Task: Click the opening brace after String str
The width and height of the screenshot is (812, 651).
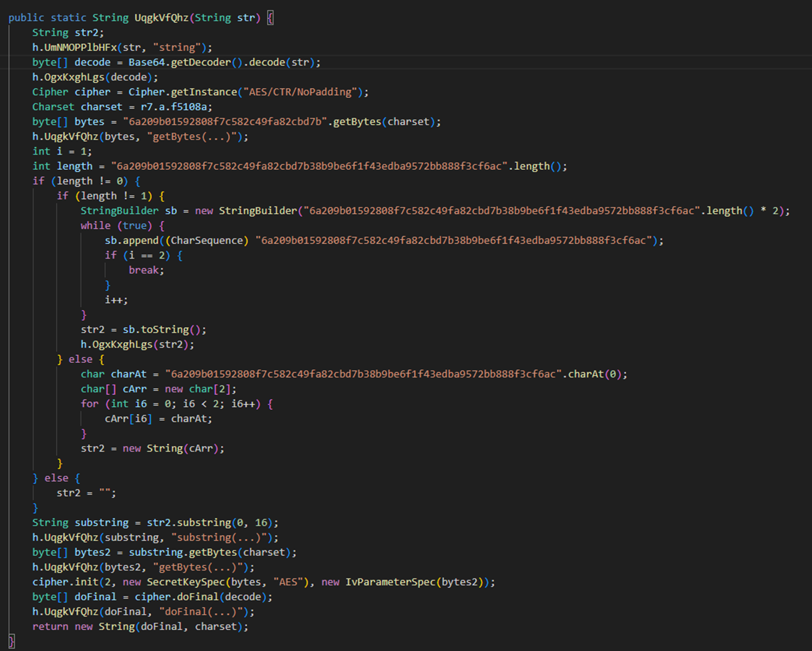Action: (x=270, y=17)
